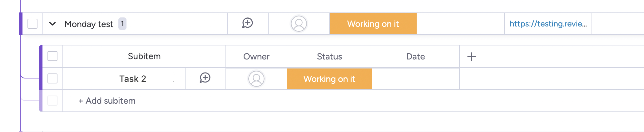This screenshot has height=132, width=644.
Task: Add new subitem column with plus
Action: coord(471,57)
